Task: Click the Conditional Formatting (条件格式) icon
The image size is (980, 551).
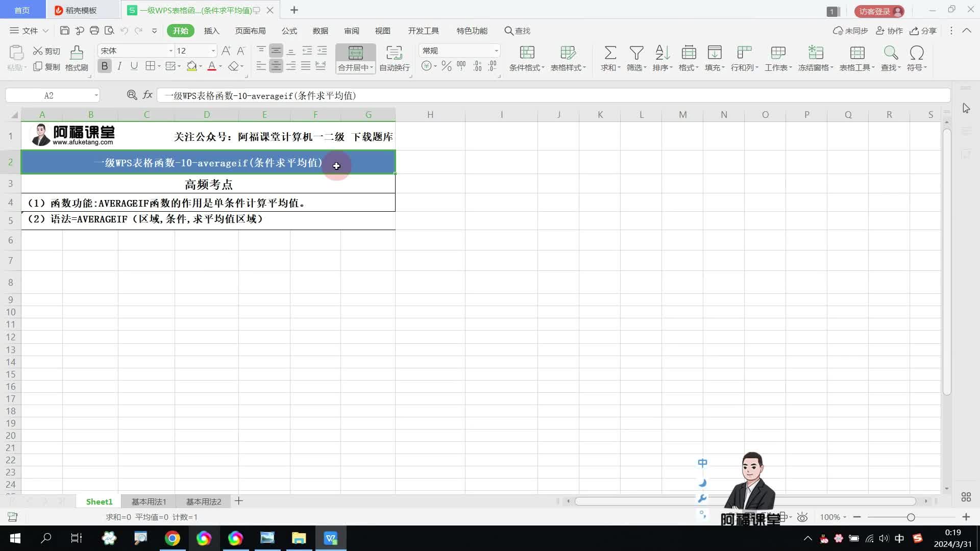Action: point(527,53)
